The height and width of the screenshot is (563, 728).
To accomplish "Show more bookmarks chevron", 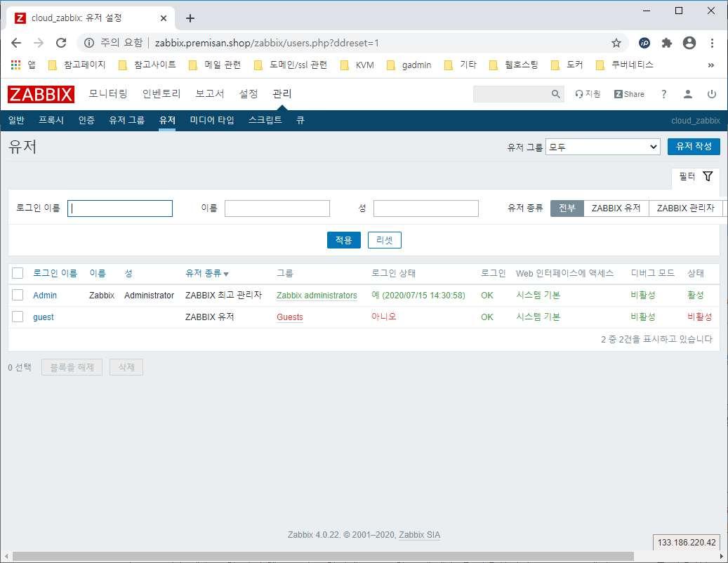I will (710, 65).
